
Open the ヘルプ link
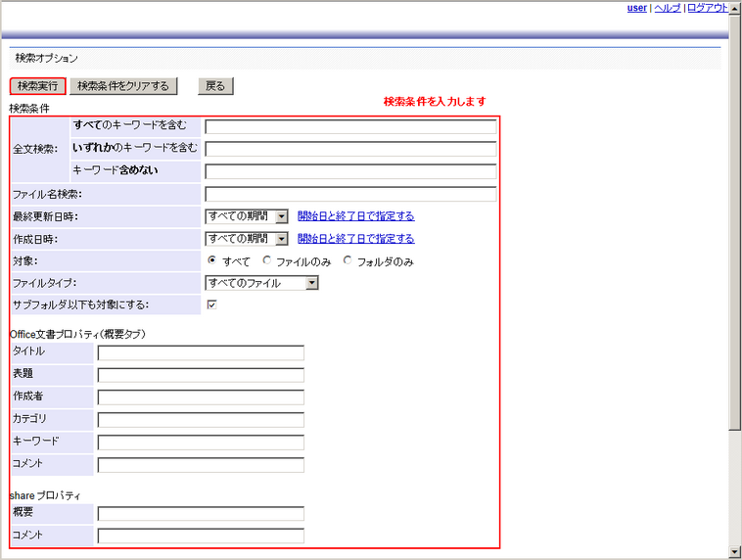point(667,8)
